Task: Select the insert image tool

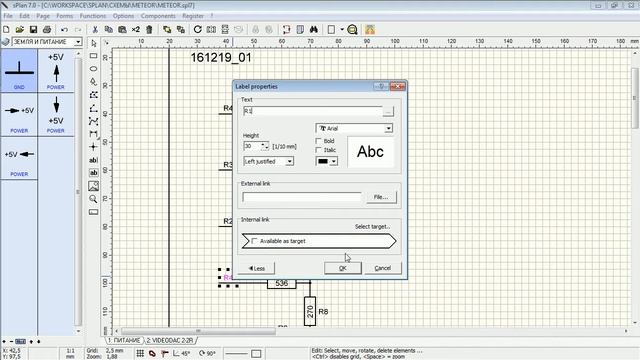Action: point(93,186)
